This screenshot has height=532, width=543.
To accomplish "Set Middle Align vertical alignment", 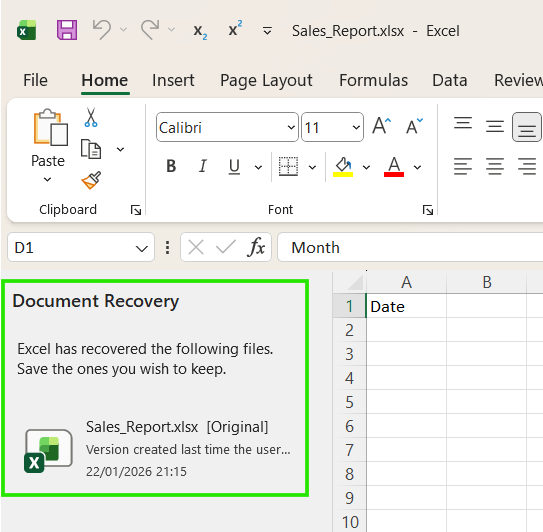I will 495,126.
